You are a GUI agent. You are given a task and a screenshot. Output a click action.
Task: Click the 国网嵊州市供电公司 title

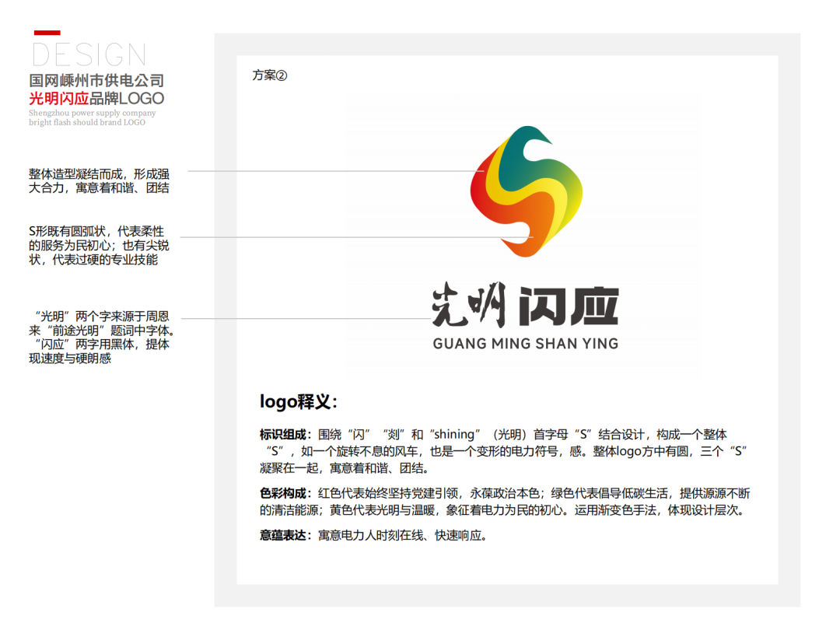click(96, 81)
